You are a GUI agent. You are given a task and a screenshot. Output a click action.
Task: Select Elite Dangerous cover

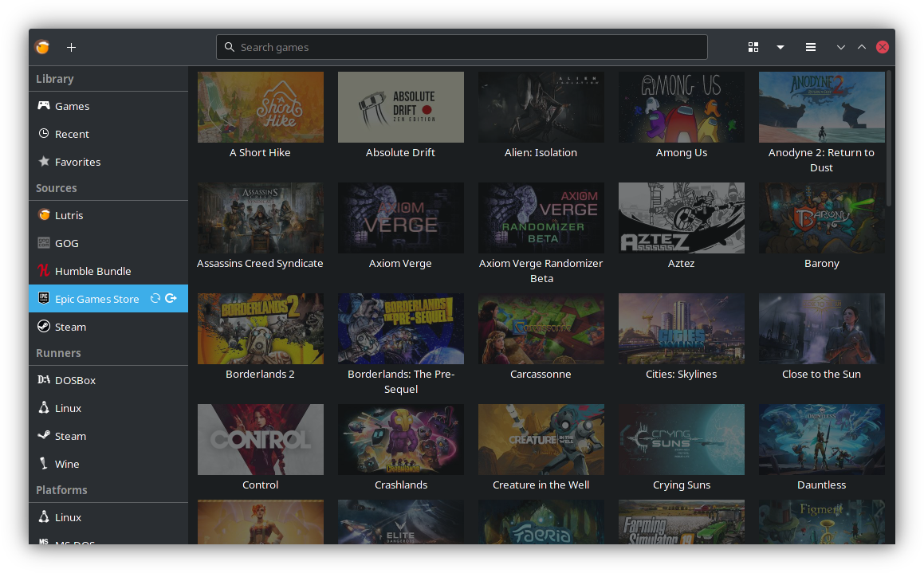click(401, 522)
